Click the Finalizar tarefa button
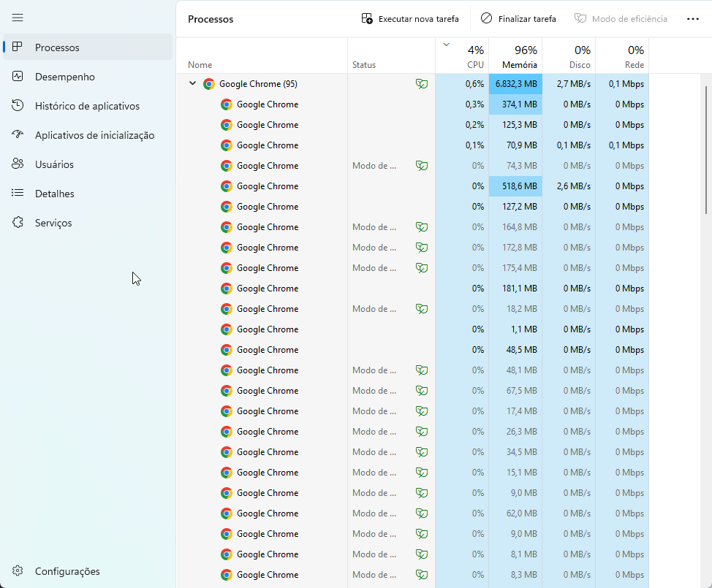Screen dimensions: 712x588 click(518, 18)
